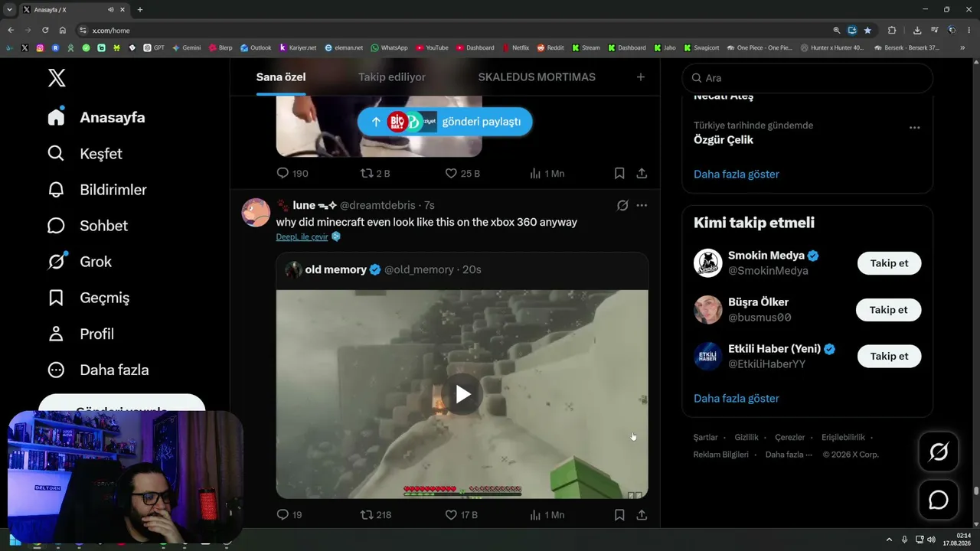Screen dimensions: 980x551
Task: Bookmark the post with 25 B likes
Action: (619, 174)
